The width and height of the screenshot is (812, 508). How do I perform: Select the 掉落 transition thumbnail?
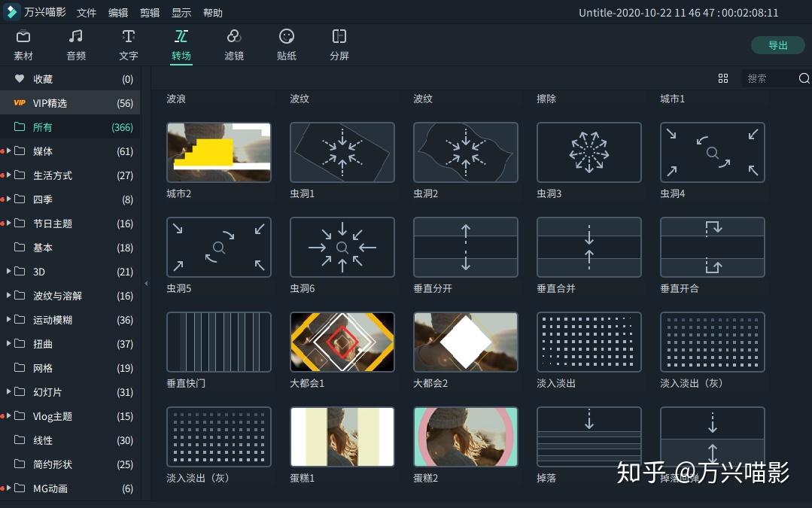588,437
